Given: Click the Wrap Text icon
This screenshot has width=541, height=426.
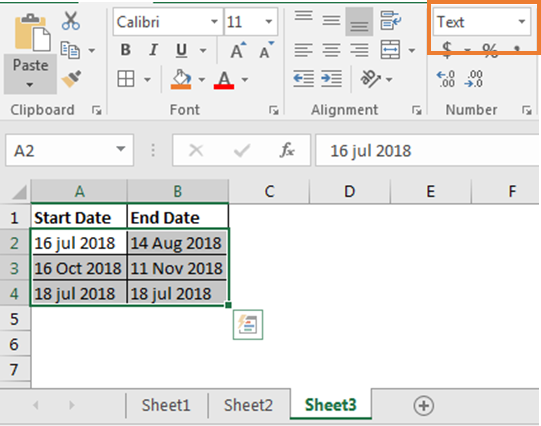Looking at the screenshot, I should coord(391,21).
